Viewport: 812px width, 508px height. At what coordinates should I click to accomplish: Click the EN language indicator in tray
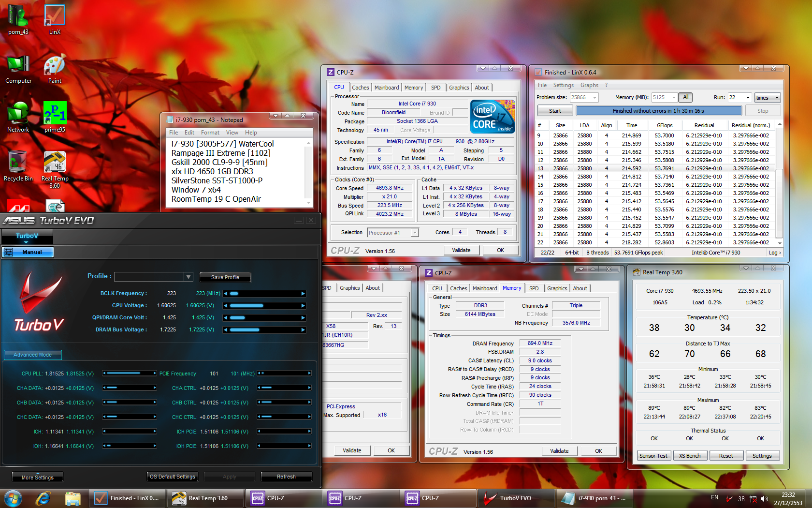point(714,497)
